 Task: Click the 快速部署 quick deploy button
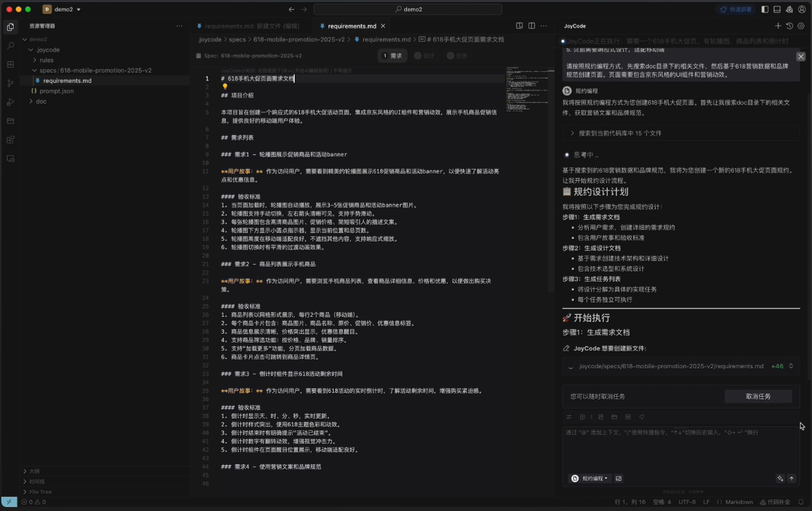click(x=735, y=9)
